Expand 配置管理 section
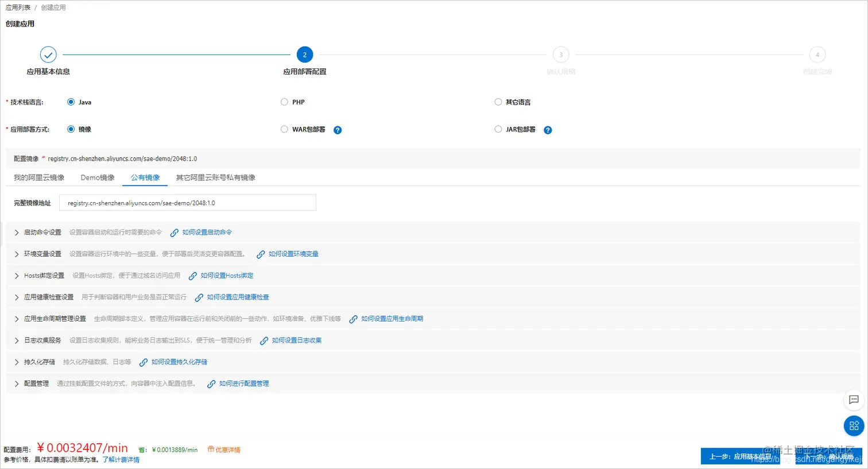Image resolution: width=868 pixels, height=469 pixels. tap(17, 383)
